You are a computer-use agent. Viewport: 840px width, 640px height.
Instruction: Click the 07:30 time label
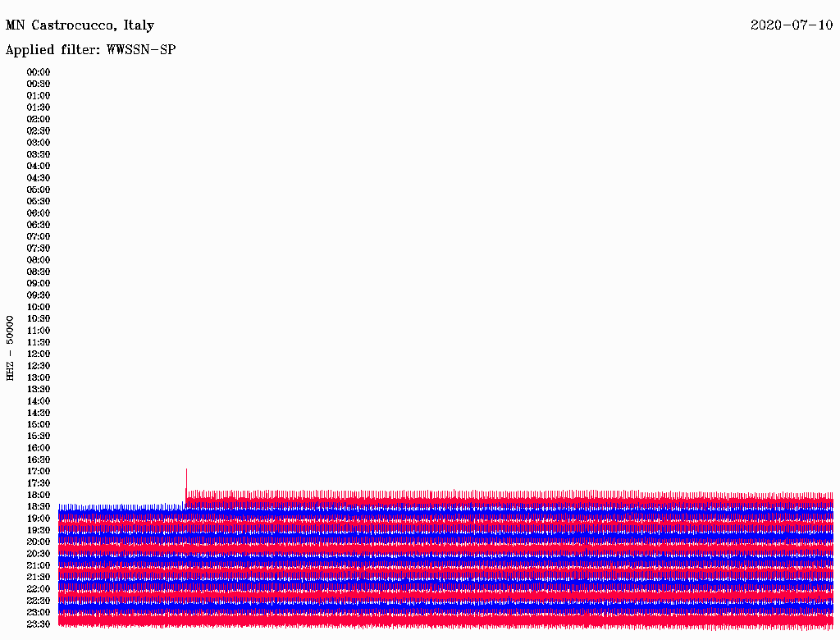(39, 248)
